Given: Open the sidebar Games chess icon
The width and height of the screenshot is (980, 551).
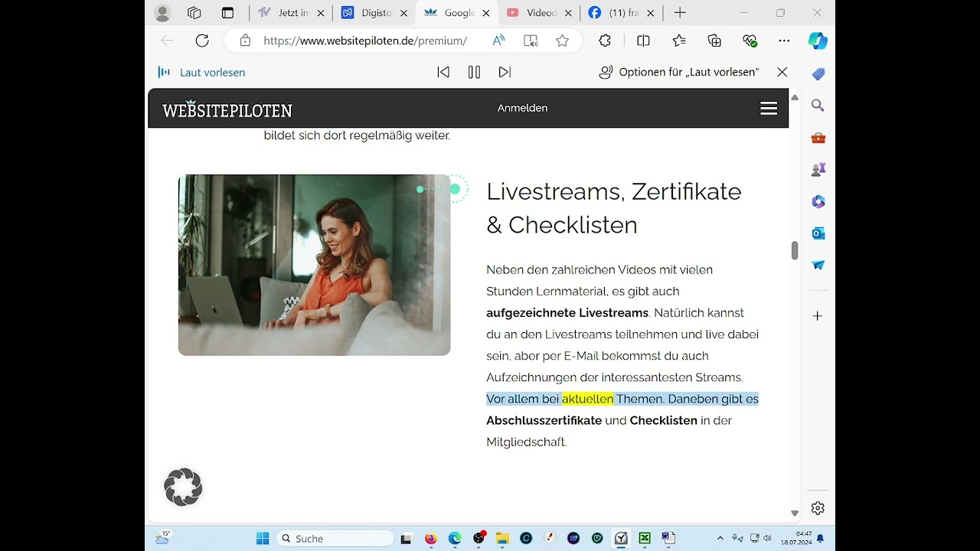Looking at the screenshot, I should pyautogui.click(x=818, y=169).
